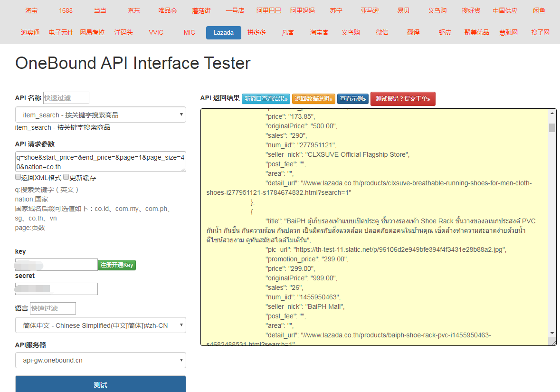
Task: Open the 京东 platform tab
Action: click(134, 11)
